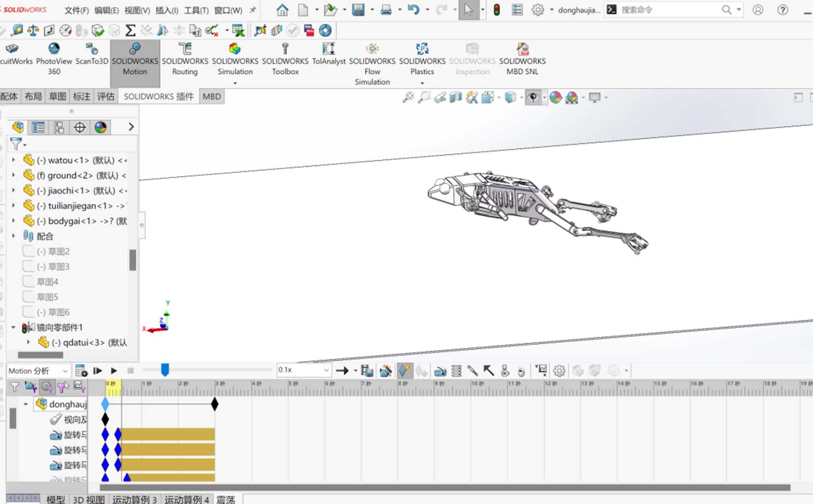Image resolution: width=813 pixels, height=504 pixels.
Task: Open the 0.1x playback speed dropdown
Action: pos(326,370)
